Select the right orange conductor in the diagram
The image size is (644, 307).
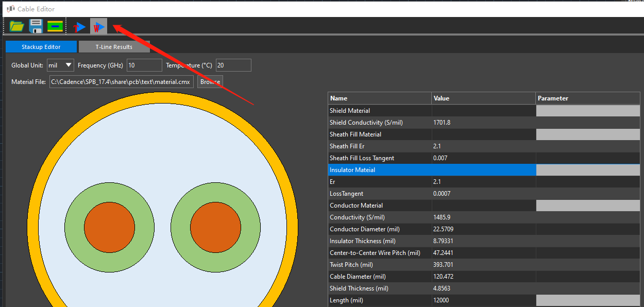click(x=215, y=228)
